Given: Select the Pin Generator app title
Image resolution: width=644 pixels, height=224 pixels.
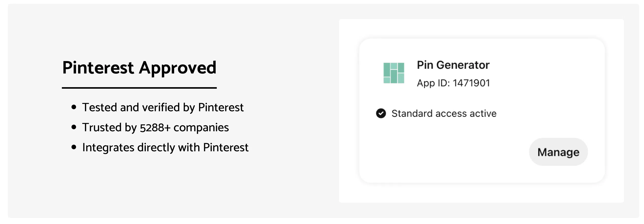Looking at the screenshot, I should tap(453, 65).
